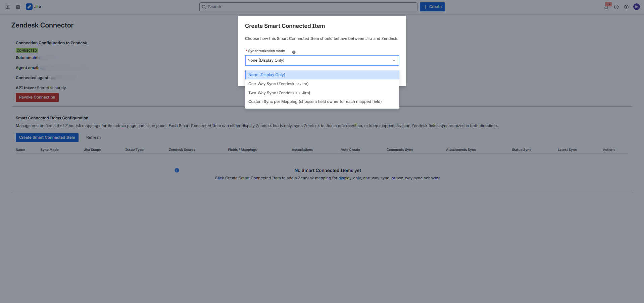
Task: Click the Status Sync column header
Action: (x=522, y=150)
